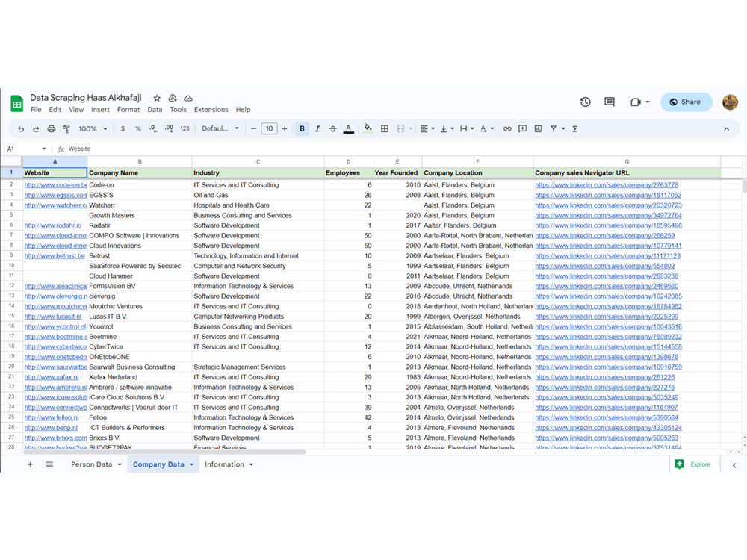Screen dimensions: 747x560
Task: Toggle italic formatting
Action: pos(316,128)
